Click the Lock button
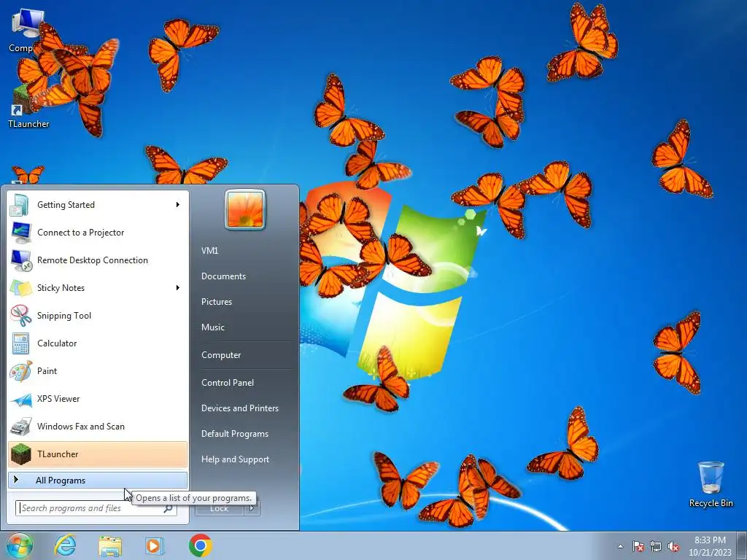This screenshot has height=560, width=747. click(220, 508)
